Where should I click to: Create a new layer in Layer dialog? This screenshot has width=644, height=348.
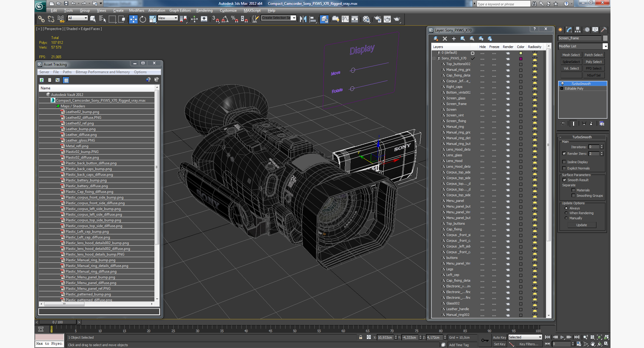coord(436,39)
